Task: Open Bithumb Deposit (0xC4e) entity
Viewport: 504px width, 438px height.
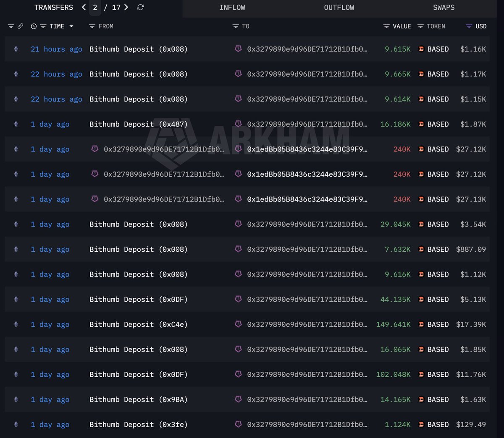Action: (x=139, y=324)
